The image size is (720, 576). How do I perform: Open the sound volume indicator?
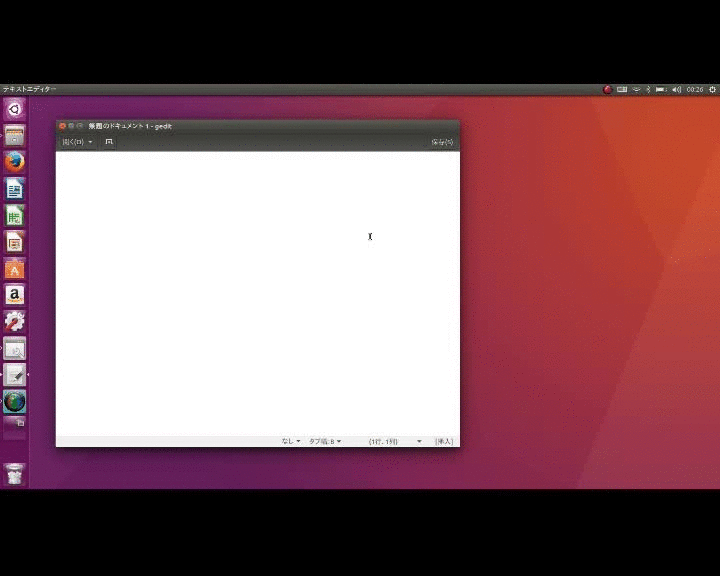[676, 90]
